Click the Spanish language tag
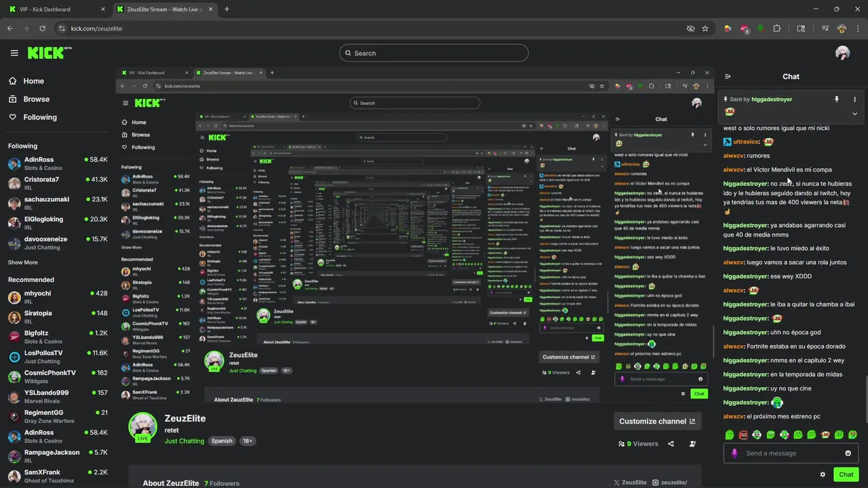868x488 pixels. click(222, 441)
